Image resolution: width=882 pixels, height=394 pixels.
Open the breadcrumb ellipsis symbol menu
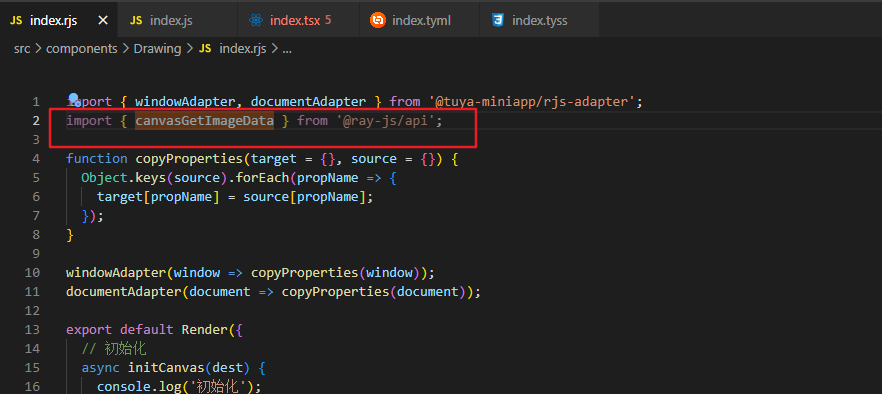tap(287, 49)
